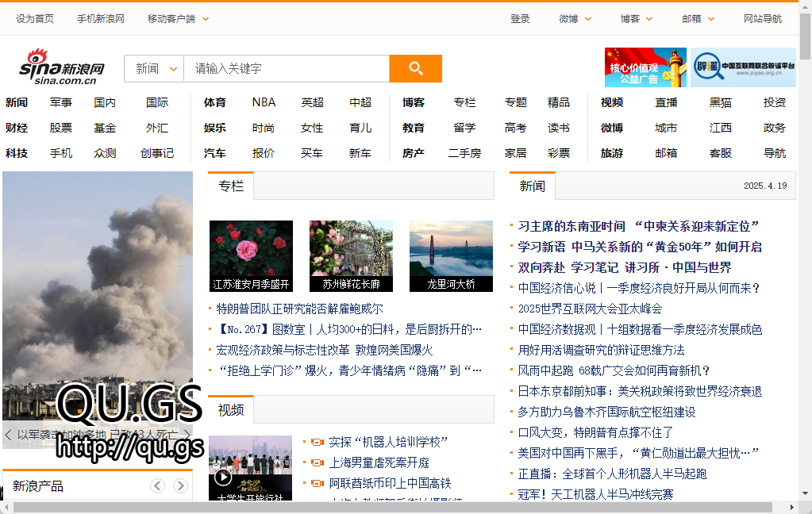Open 苏州鲜花长廊 photo thumbnail
The width and height of the screenshot is (812, 514).
pyautogui.click(x=351, y=256)
